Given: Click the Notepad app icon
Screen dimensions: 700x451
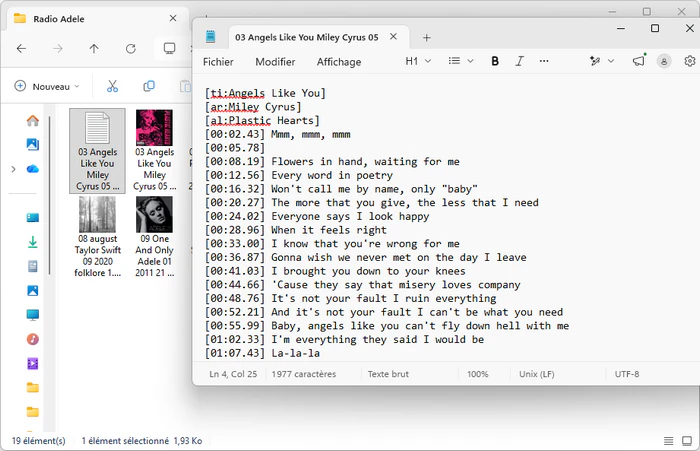Looking at the screenshot, I should (x=210, y=37).
